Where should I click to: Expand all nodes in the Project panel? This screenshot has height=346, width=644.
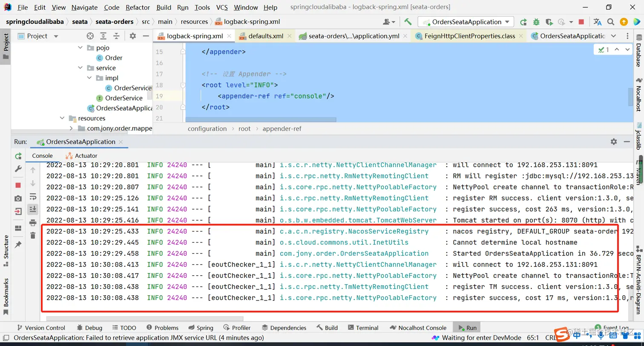pos(103,36)
